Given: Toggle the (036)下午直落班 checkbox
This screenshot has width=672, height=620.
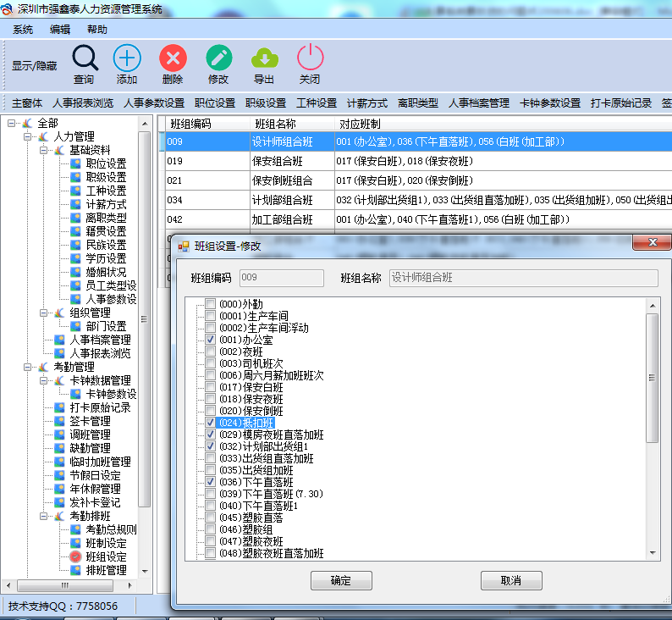Looking at the screenshot, I should tap(211, 482).
